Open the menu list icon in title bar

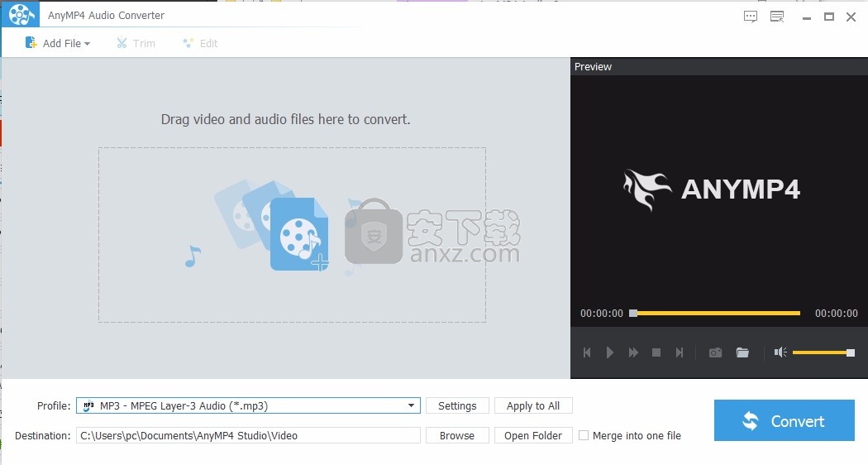(777, 17)
